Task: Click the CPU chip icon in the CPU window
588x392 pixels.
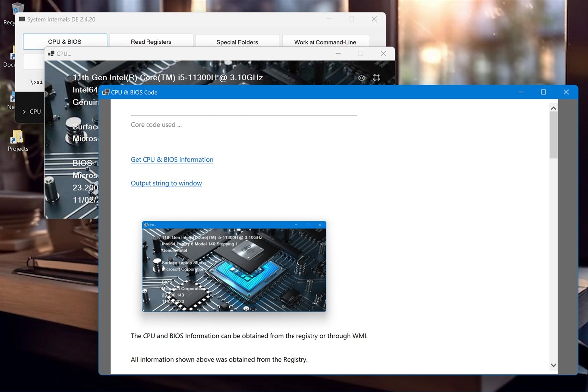Action: pyautogui.click(x=376, y=78)
